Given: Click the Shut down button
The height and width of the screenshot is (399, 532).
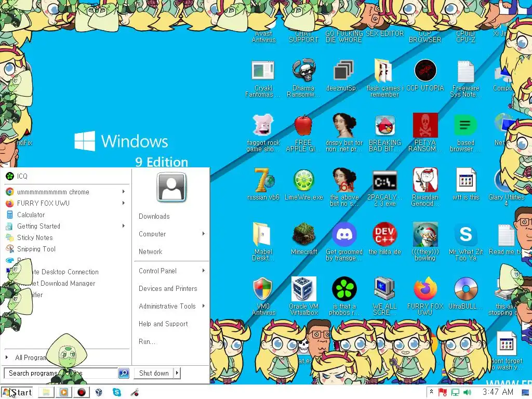Looking at the screenshot, I should tap(154, 373).
